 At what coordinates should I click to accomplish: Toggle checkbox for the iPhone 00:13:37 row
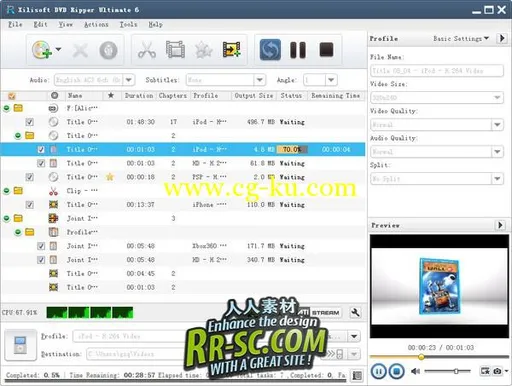tap(30, 205)
